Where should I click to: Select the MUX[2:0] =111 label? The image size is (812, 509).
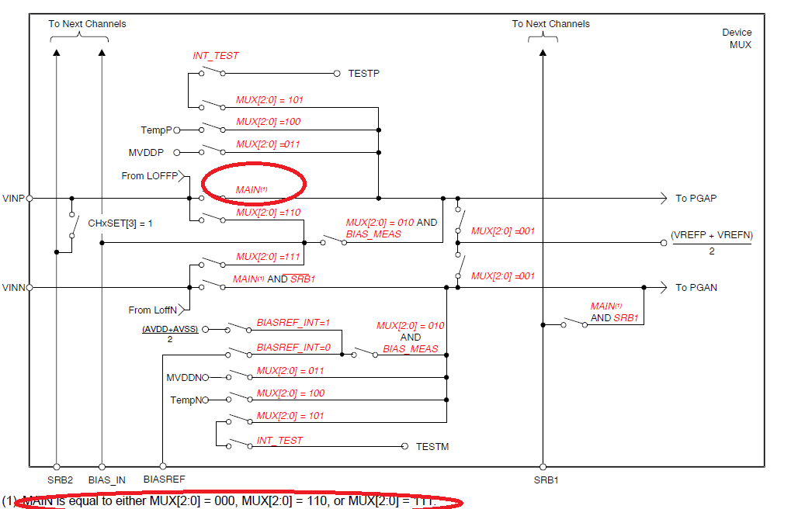pos(269,256)
